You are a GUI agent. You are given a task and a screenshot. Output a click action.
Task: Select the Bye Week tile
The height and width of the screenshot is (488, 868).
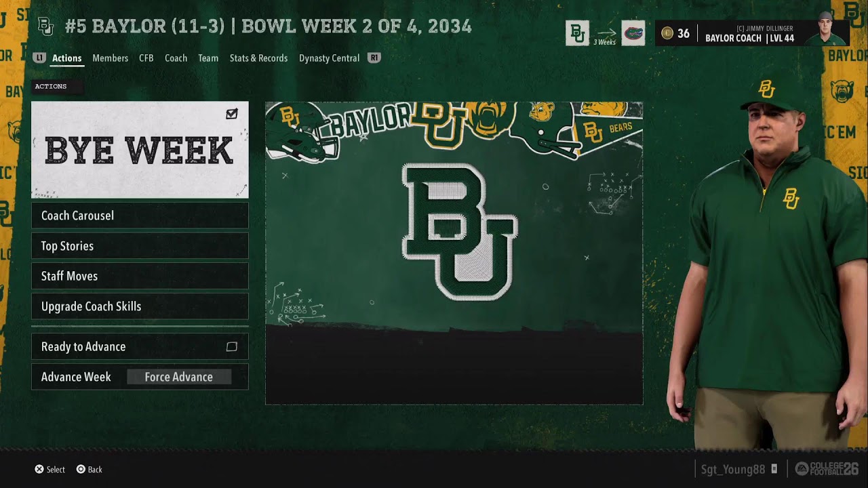pyautogui.click(x=140, y=150)
